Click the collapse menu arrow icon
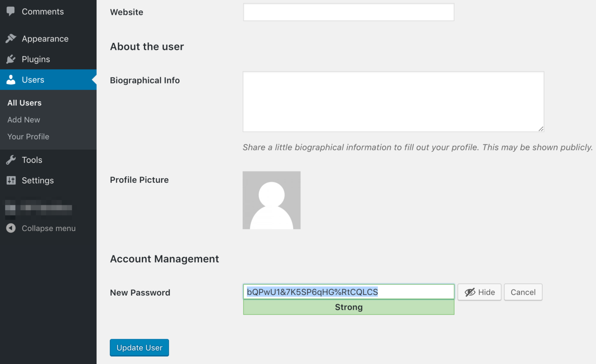The image size is (596, 364). (x=11, y=228)
